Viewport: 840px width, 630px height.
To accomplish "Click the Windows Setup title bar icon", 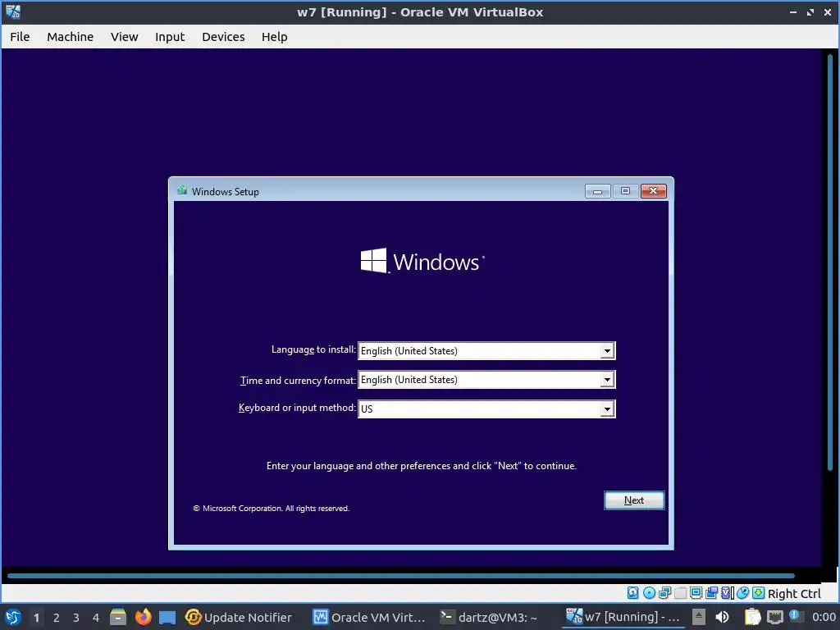I will click(x=182, y=190).
